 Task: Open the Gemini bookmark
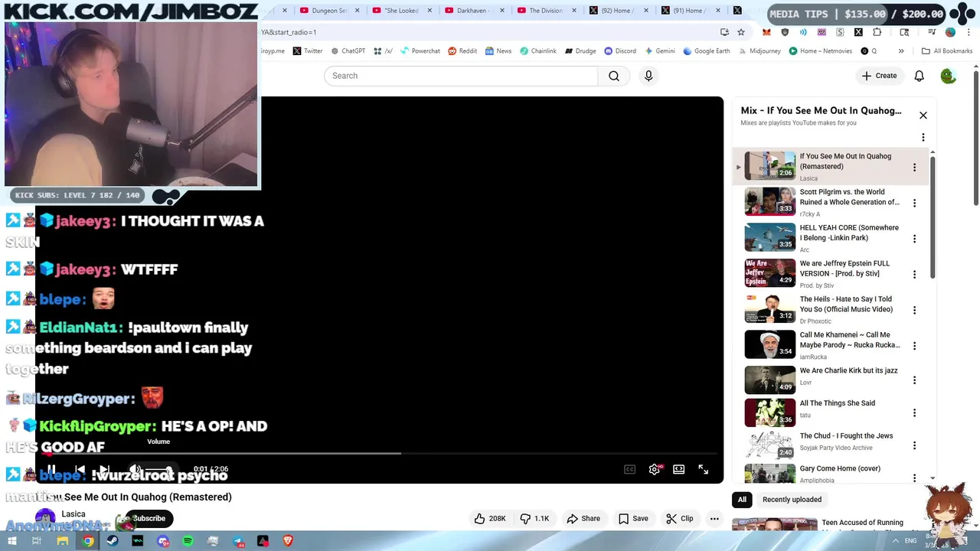(660, 51)
